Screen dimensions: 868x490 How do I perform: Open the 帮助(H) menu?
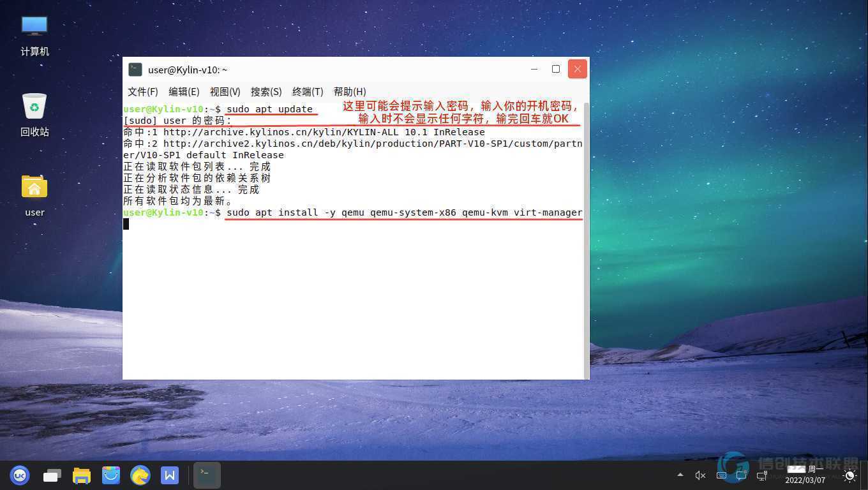point(350,91)
